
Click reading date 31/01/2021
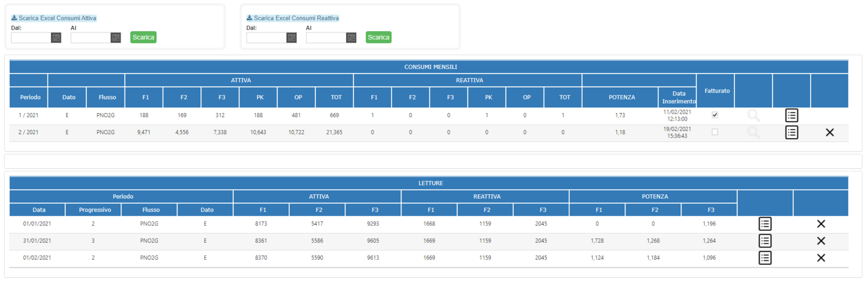pos(37,241)
